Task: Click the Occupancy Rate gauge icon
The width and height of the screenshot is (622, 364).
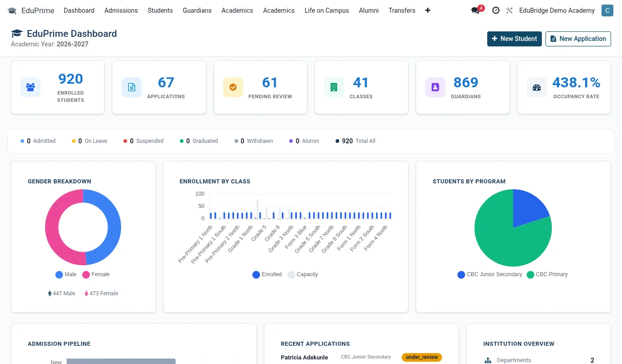Action: 537,87
